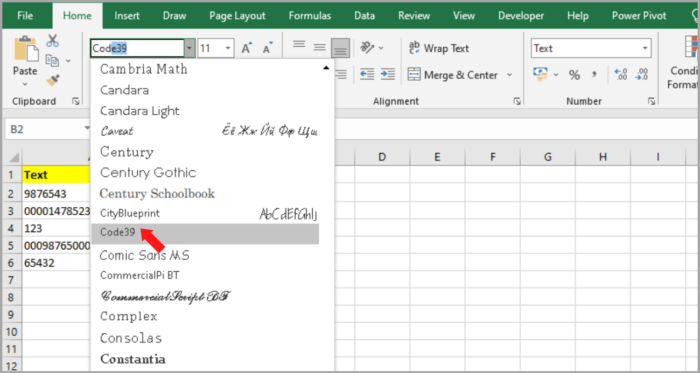Open the File tab
700x373 pixels.
[x=25, y=16]
